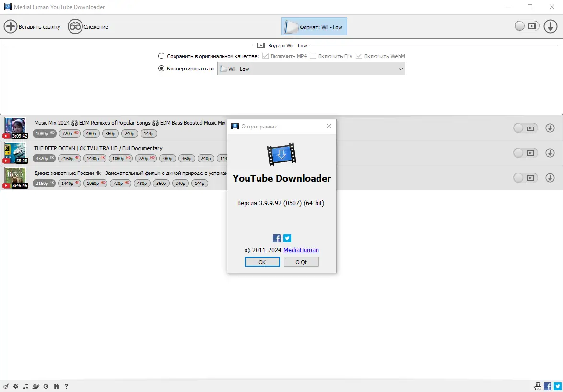
Task: Choose 240p quality for Music Mix 2024
Action: (129, 133)
